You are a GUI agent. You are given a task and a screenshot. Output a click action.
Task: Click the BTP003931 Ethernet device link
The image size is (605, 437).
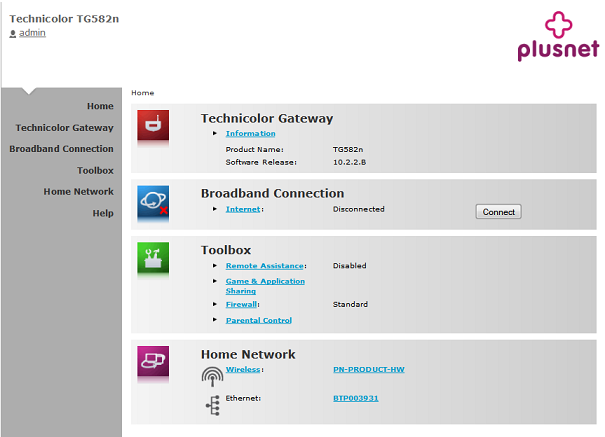tap(356, 398)
